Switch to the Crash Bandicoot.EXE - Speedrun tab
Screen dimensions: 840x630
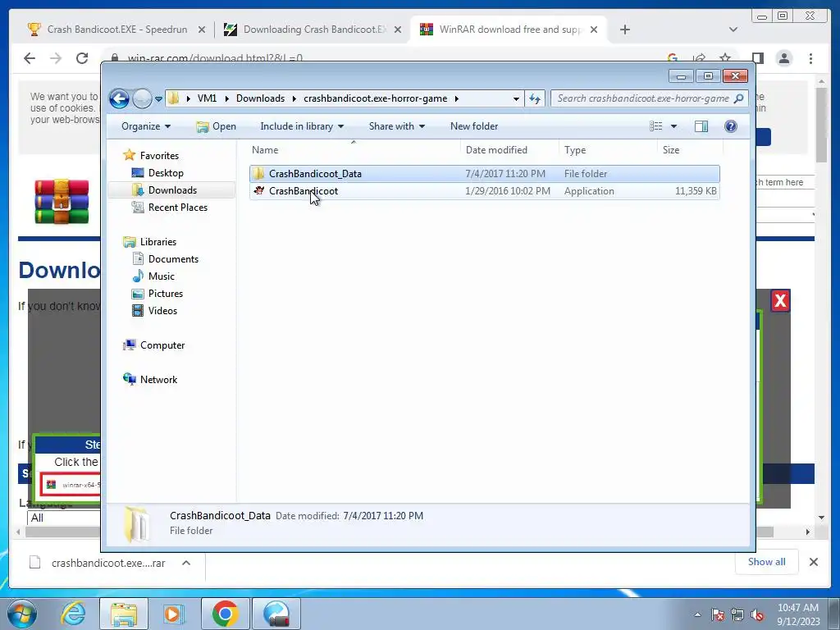pyautogui.click(x=116, y=30)
